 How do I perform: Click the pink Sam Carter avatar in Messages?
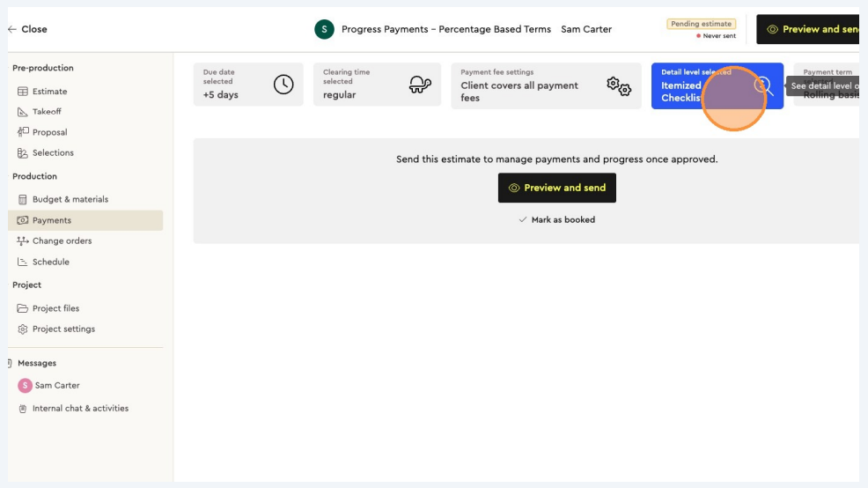pyautogui.click(x=25, y=386)
